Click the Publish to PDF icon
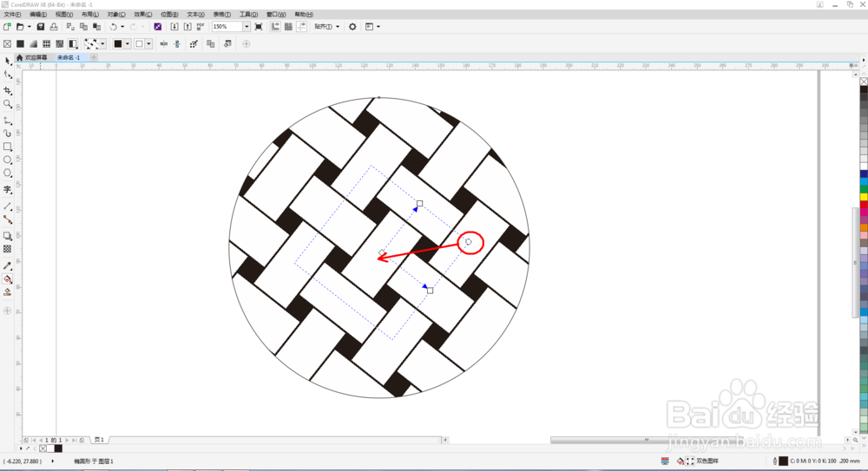The width and height of the screenshot is (868, 471). tap(201, 27)
